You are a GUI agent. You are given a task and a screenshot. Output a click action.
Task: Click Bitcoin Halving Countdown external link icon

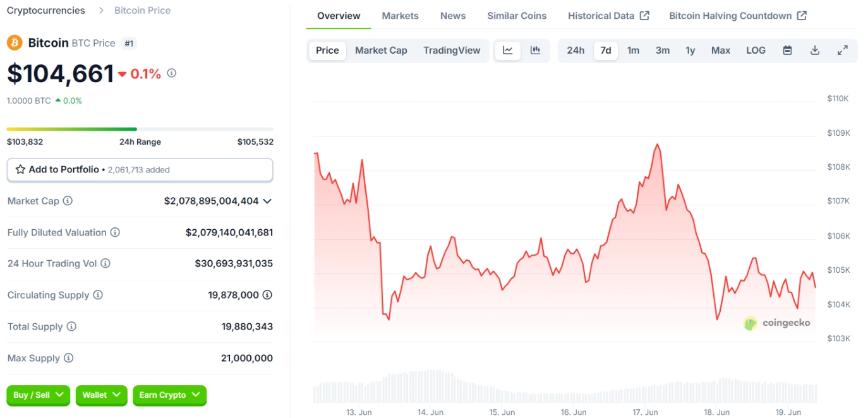coord(802,16)
